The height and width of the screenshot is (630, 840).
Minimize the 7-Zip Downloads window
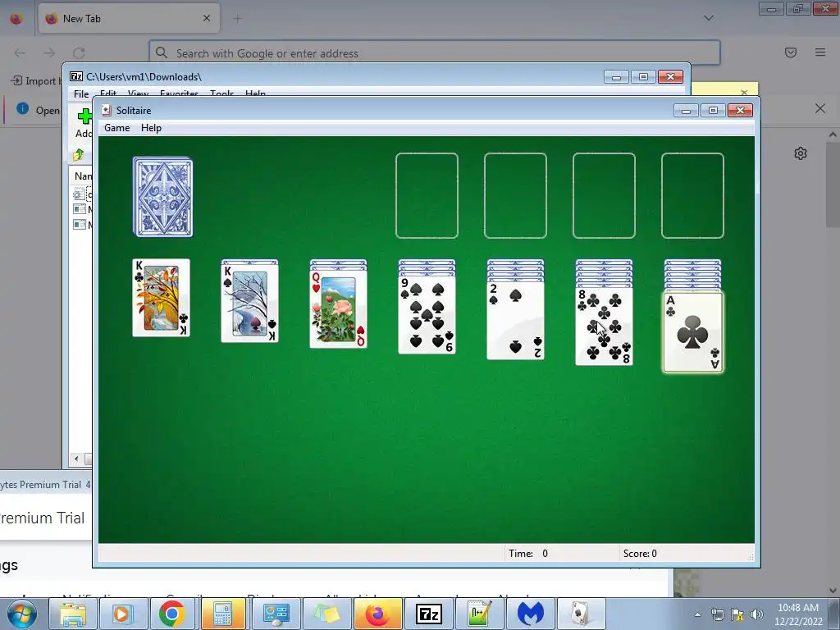pyautogui.click(x=616, y=76)
